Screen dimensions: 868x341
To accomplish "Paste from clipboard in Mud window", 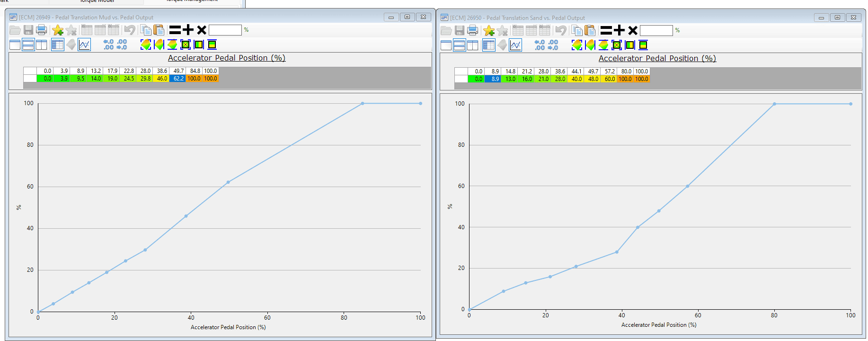I will click(159, 30).
